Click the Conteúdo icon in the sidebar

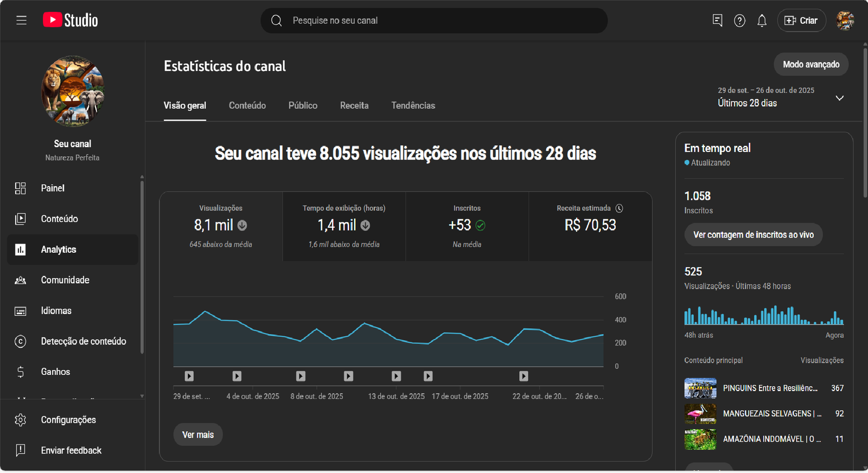coord(21,219)
